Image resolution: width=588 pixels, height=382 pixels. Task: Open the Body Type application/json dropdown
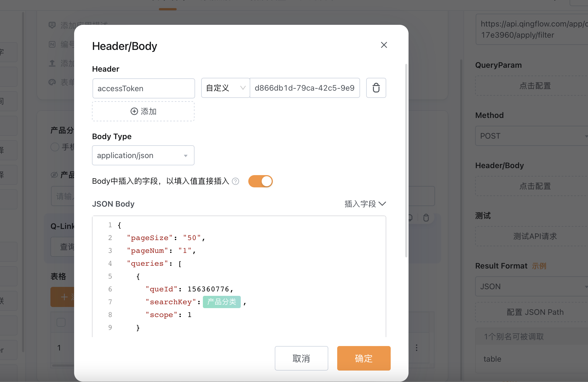[143, 155]
